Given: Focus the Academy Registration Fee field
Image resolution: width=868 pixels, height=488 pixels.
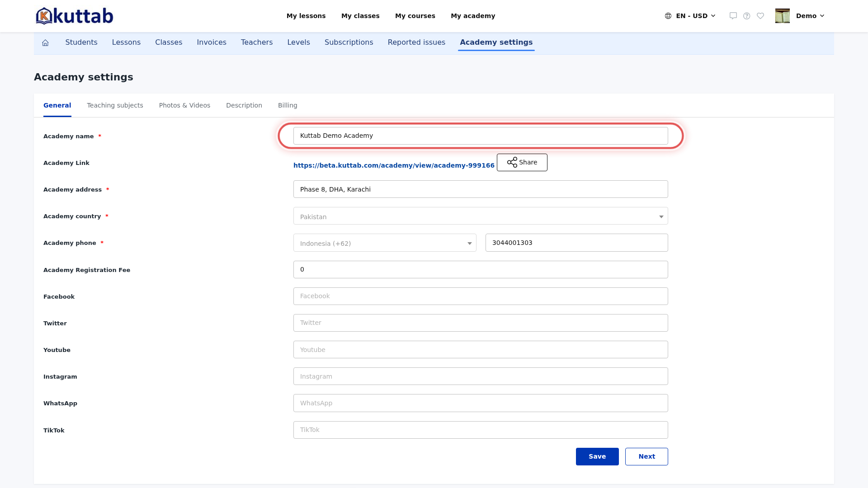Looking at the screenshot, I should 481,269.
